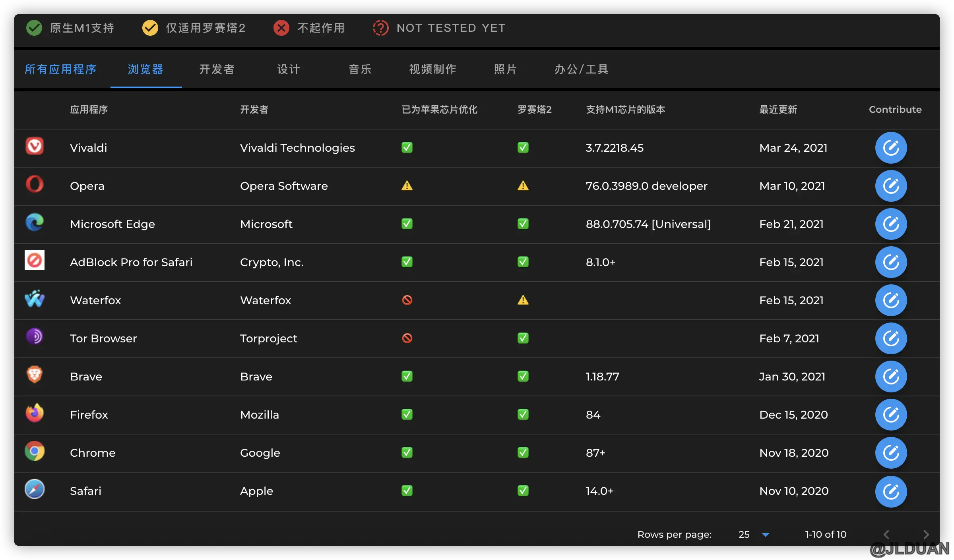The height and width of the screenshot is (560, 954).
Task: Sort by the 罗赛塔2 column header
Action: tap(535, 110)
